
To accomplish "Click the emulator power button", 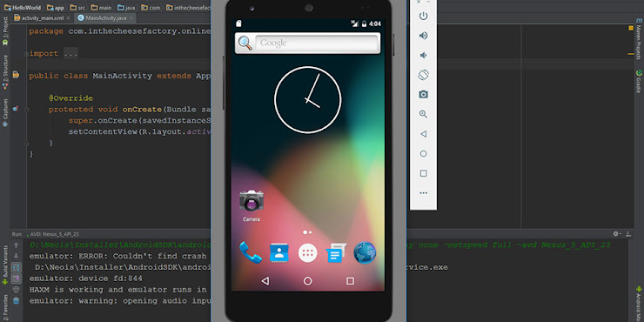I will pos(424,16).
